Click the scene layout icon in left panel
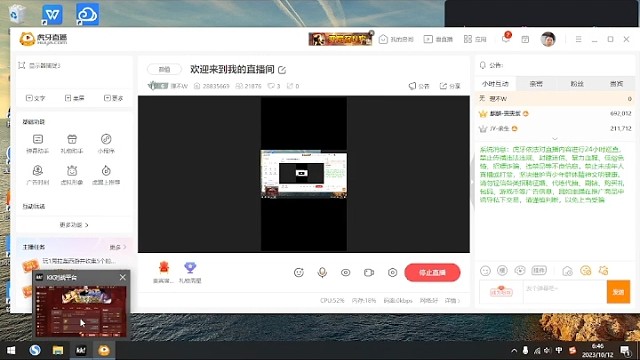This screenshot has height=360, width=640. click(x=22, y=65)
